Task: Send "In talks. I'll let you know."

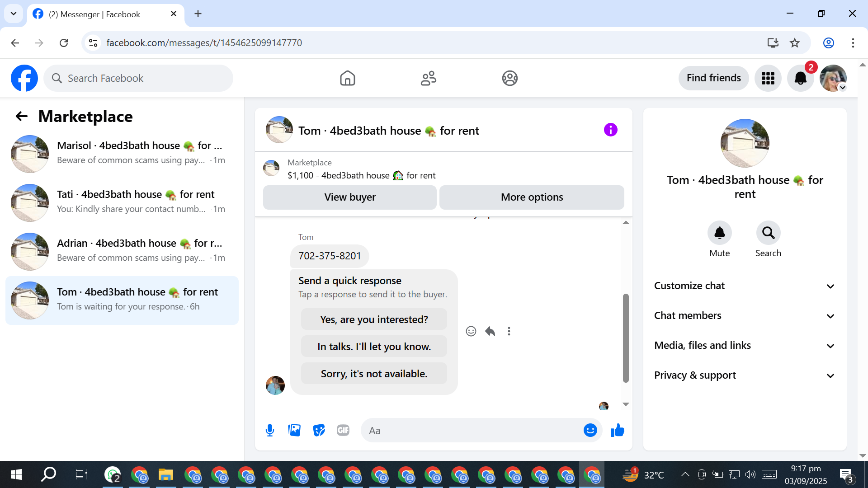Action: coord(374,347)
